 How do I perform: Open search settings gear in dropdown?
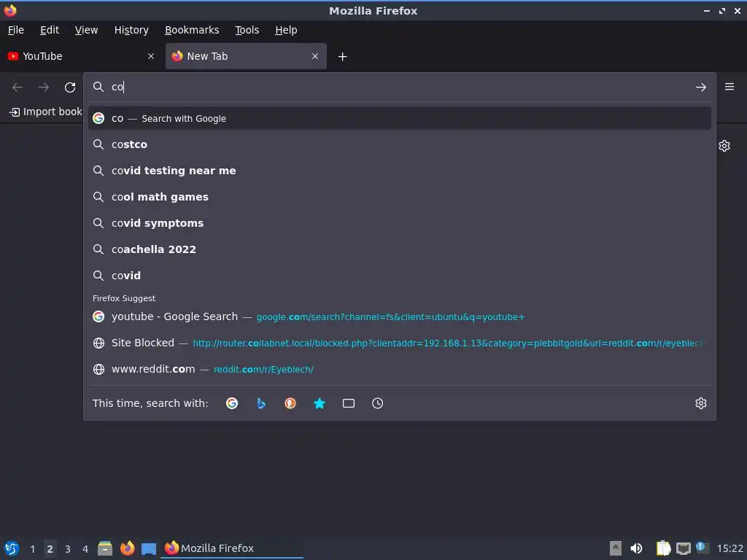point(700,403)
